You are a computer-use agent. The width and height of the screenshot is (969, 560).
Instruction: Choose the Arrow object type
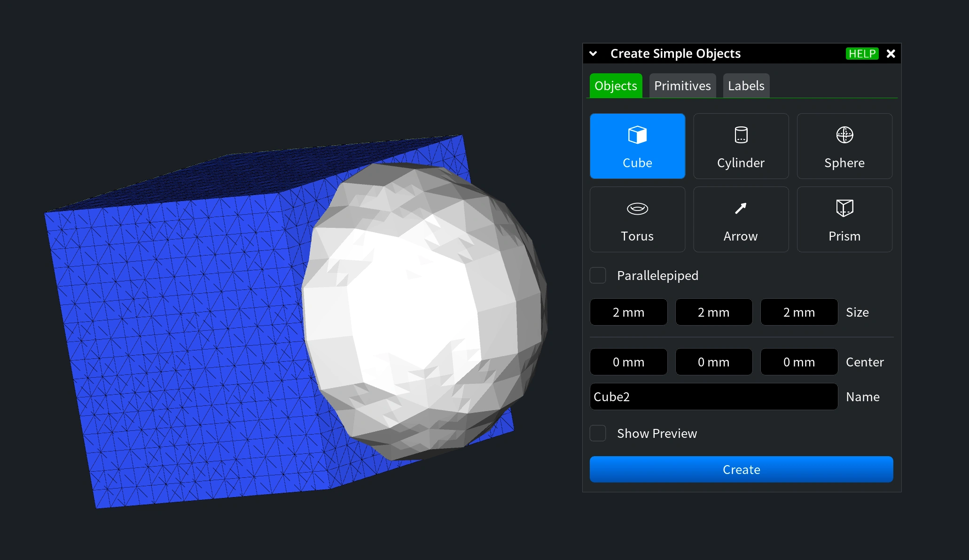(741, 219)
